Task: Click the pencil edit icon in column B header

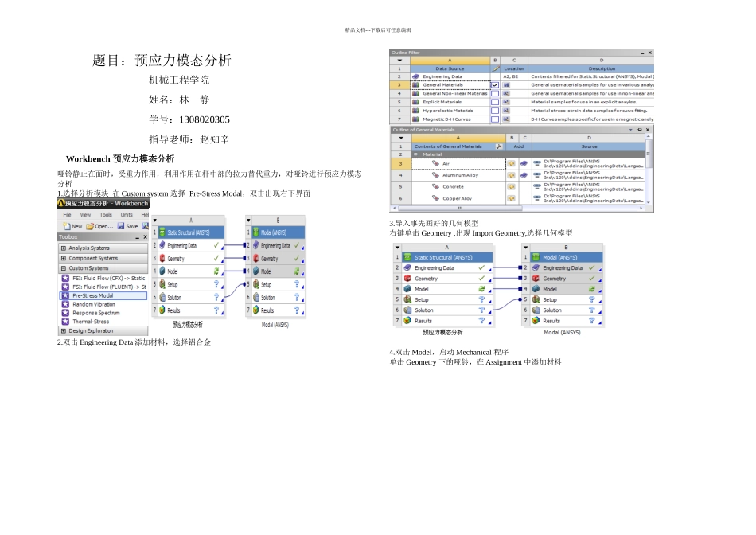Action: 495,68
